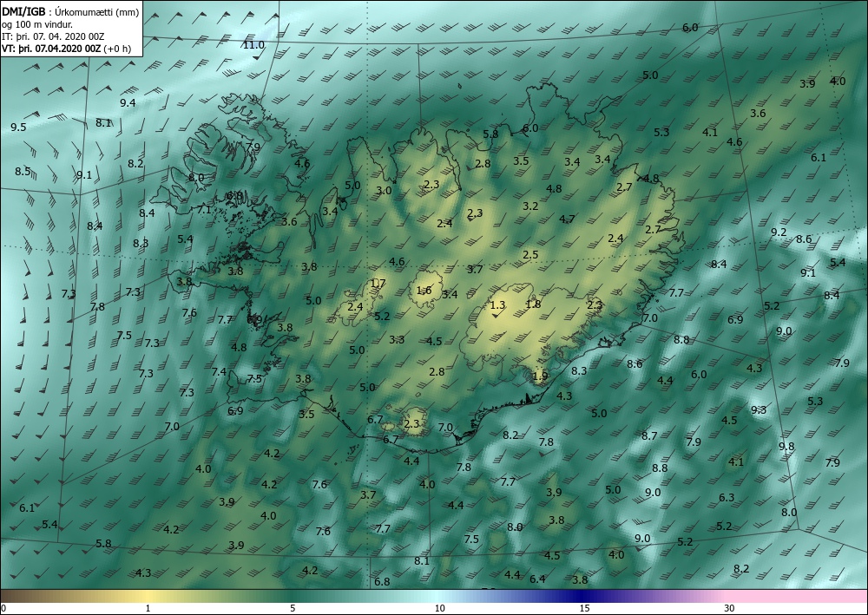
Task: Select the '1.7' map value
Action: 378,283
